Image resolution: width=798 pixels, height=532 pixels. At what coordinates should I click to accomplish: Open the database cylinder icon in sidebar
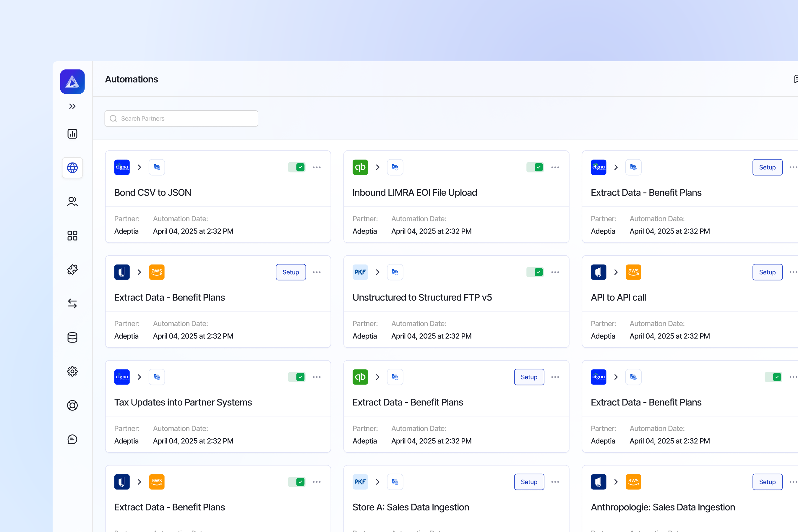(x=72, y=337)
